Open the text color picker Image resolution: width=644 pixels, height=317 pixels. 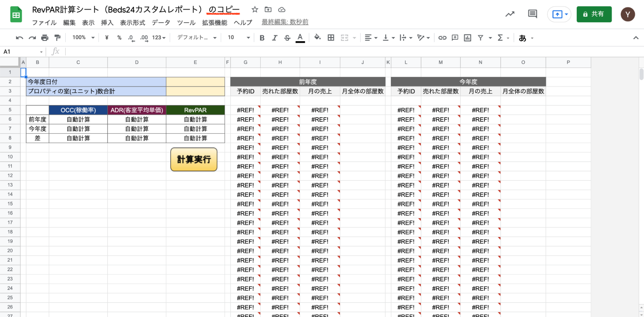pyautogui.click(x=300, y=38)
